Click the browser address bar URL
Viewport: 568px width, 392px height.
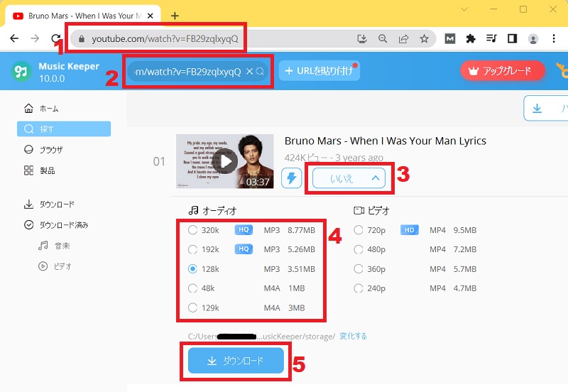[x=165, y=39]
